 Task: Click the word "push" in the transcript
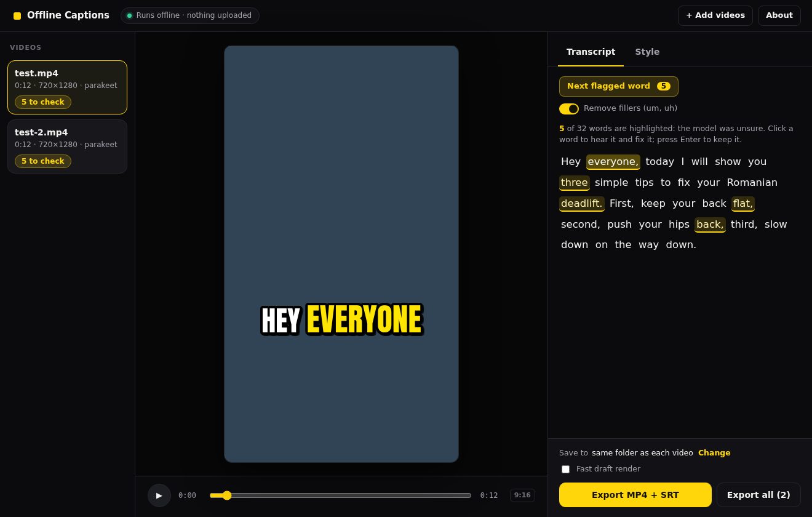point(619,225)
